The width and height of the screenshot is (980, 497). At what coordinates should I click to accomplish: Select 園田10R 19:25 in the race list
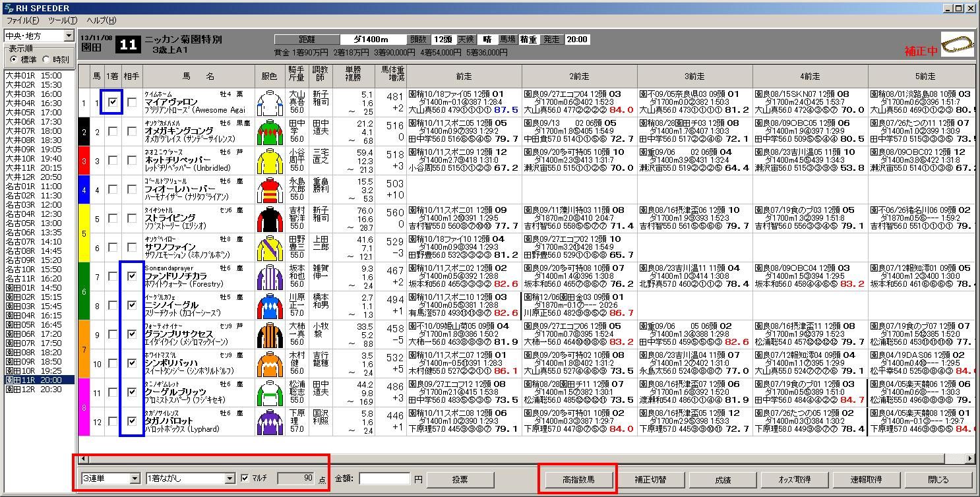click(39, 371)
